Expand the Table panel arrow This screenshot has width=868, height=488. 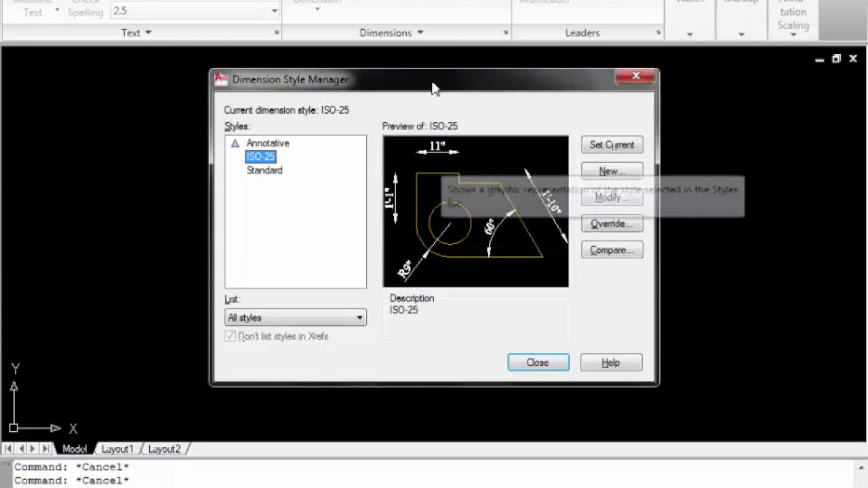coord(690,34)
